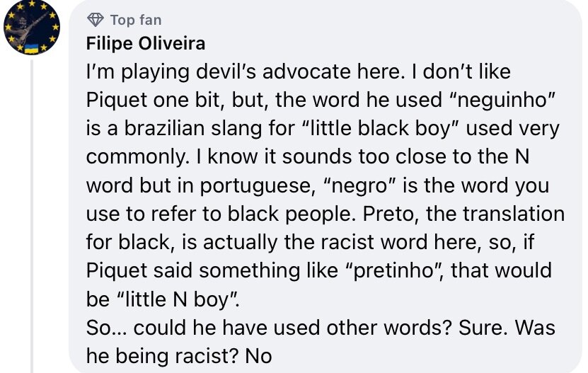Open Filipe Oliveira's profile picture

(x=32, y=28)
